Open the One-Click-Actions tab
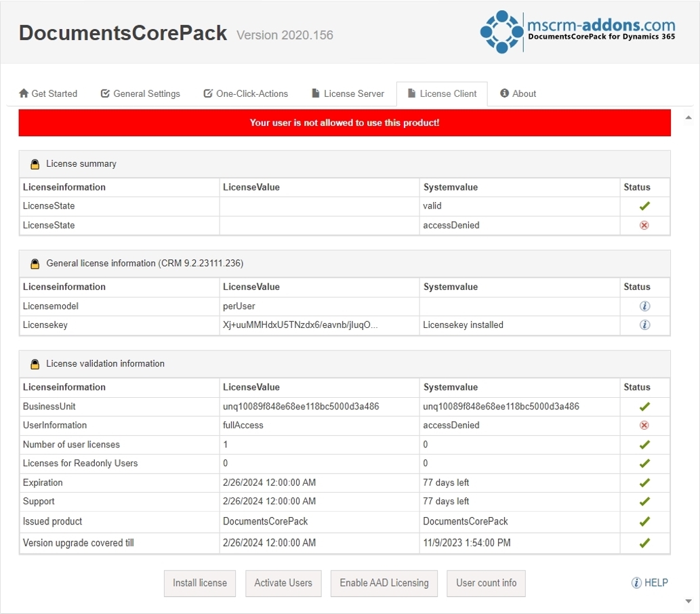Viewport: 700px width, 614px height. pyautogui.click(x=246, y=94)
